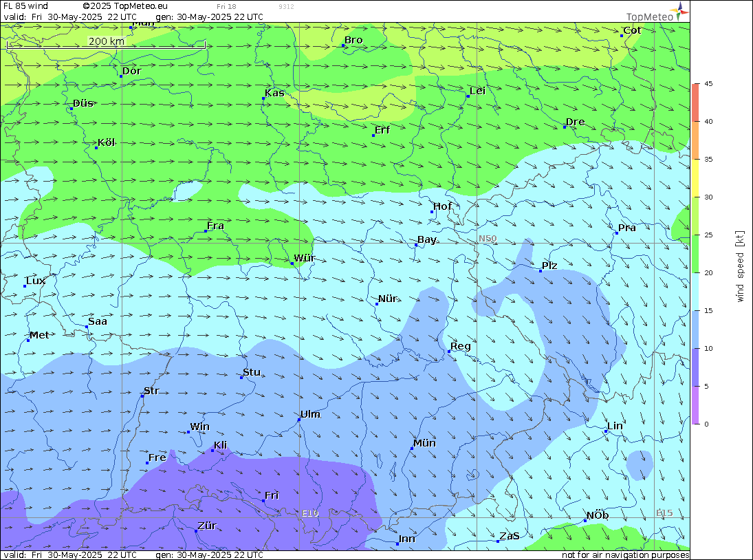This screenshot has width=753, height=560.
Task: Select the "Lux" city label
Action: (36, 281)
